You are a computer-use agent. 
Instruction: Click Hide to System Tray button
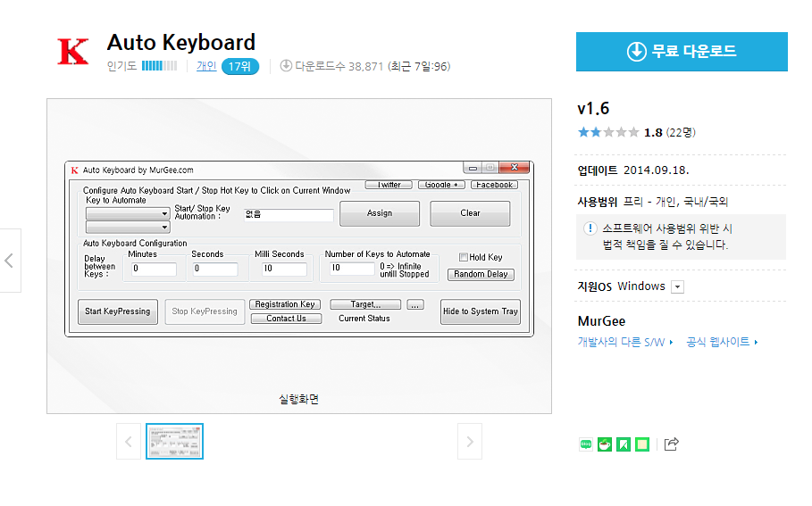480,311
